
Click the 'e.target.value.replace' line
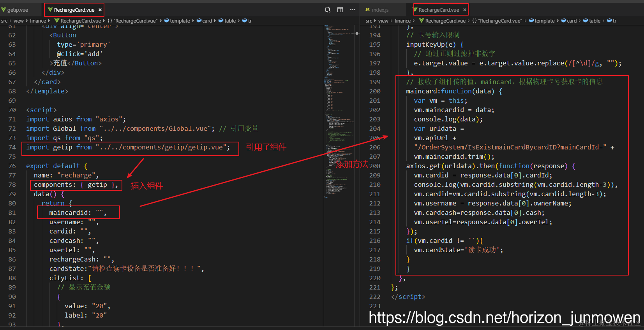coord(517,63)
